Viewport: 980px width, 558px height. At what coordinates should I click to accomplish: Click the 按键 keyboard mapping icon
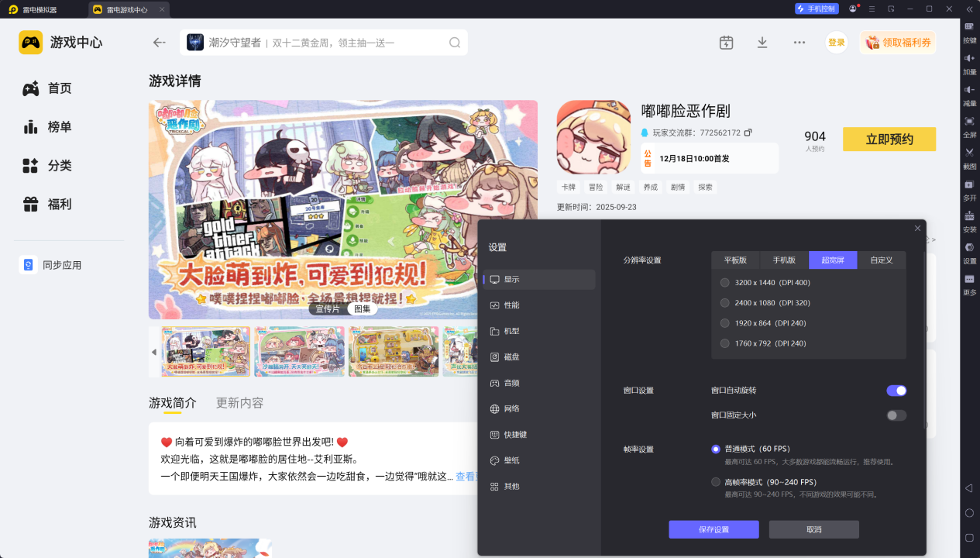coord(969,26)
